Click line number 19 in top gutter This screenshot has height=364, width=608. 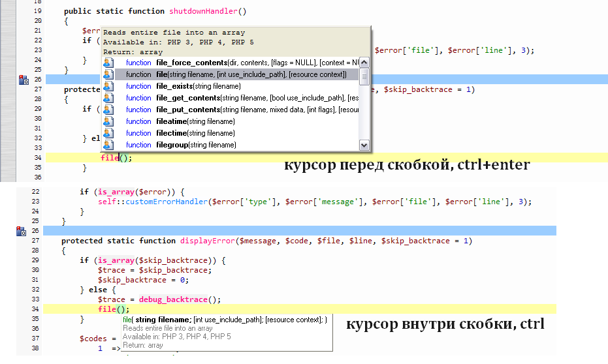click(x=38, y=11)
